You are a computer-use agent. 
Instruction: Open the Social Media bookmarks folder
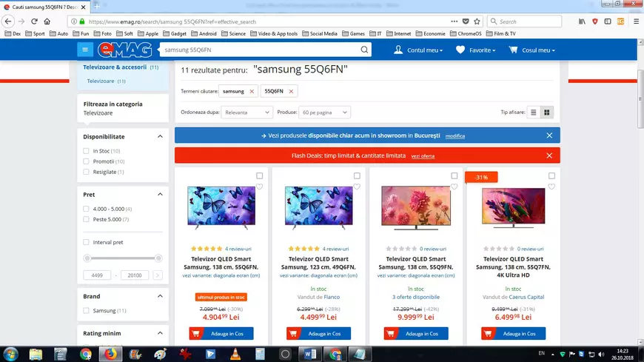pyautogui.click(x=320, y=34)
